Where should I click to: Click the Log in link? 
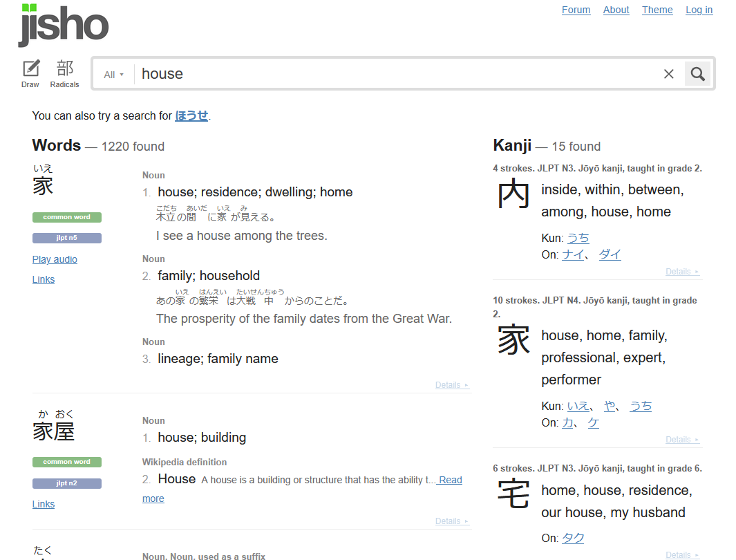tap(699, 10)
